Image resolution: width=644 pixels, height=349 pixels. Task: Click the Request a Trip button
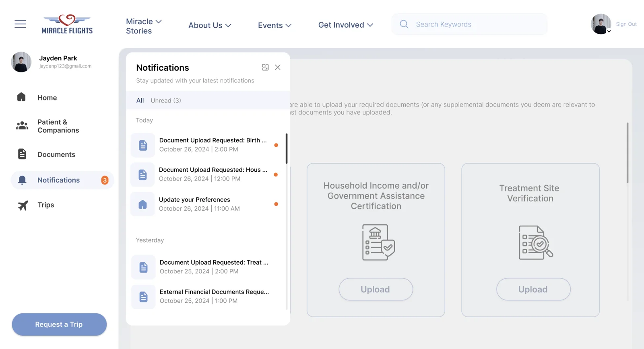pos(59,324)
